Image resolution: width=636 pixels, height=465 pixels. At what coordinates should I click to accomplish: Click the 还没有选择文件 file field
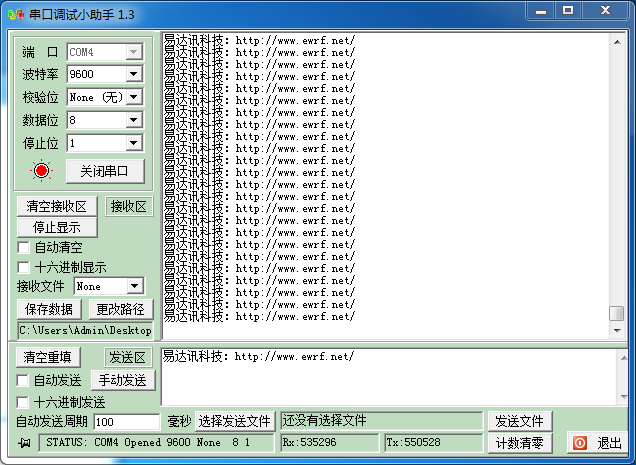(381, 421)
